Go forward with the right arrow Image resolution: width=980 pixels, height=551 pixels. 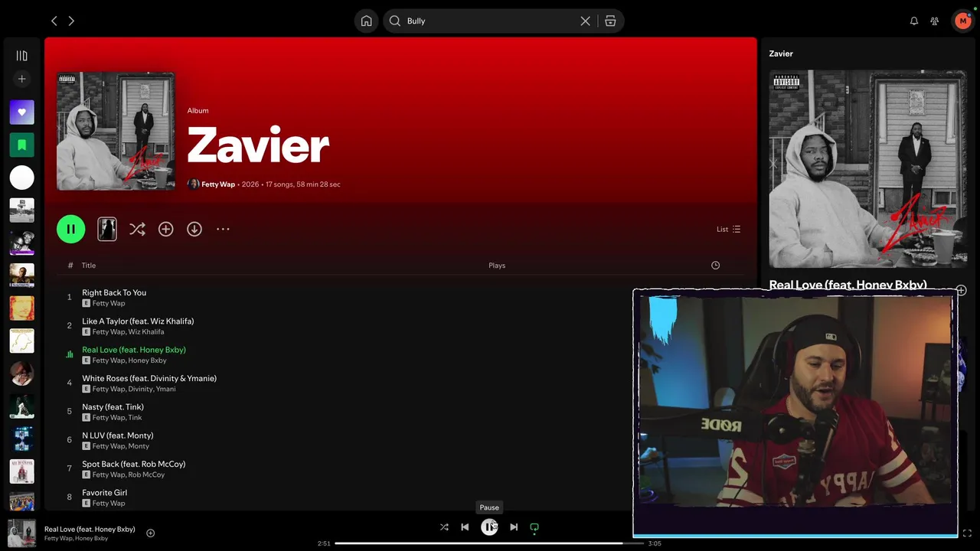[x=71, y=21]
